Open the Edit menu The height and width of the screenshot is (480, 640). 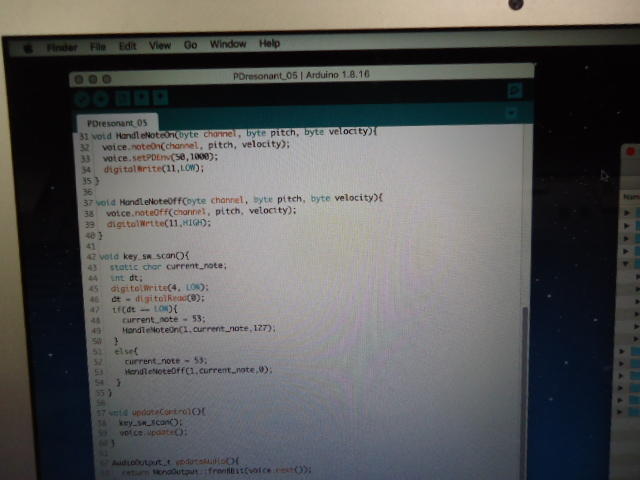point(127,46)
